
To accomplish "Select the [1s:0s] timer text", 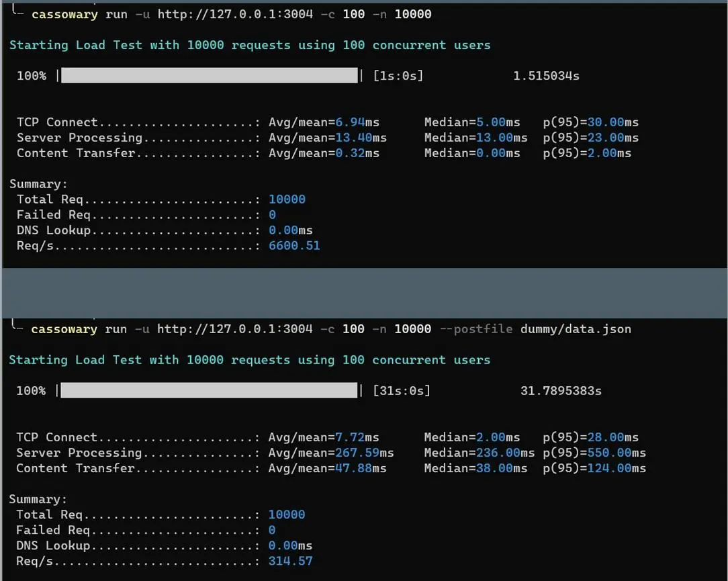I will tap(398, 76).
